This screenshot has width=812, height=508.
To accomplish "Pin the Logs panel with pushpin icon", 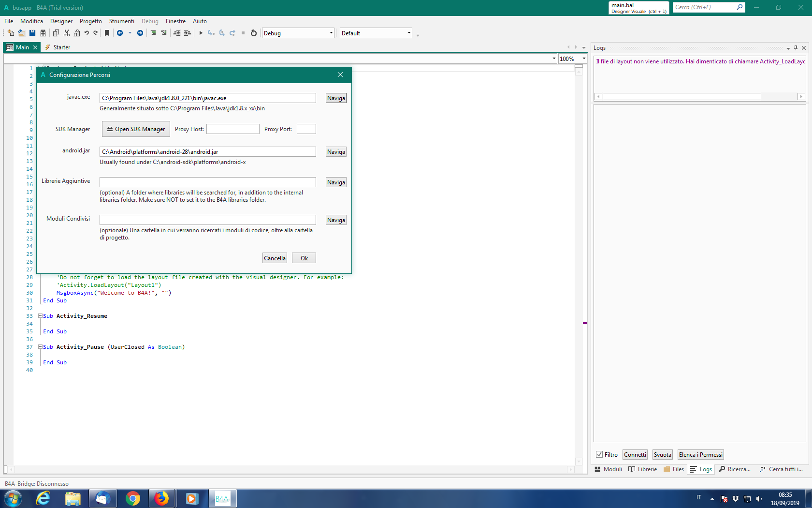I will (796, 48).
